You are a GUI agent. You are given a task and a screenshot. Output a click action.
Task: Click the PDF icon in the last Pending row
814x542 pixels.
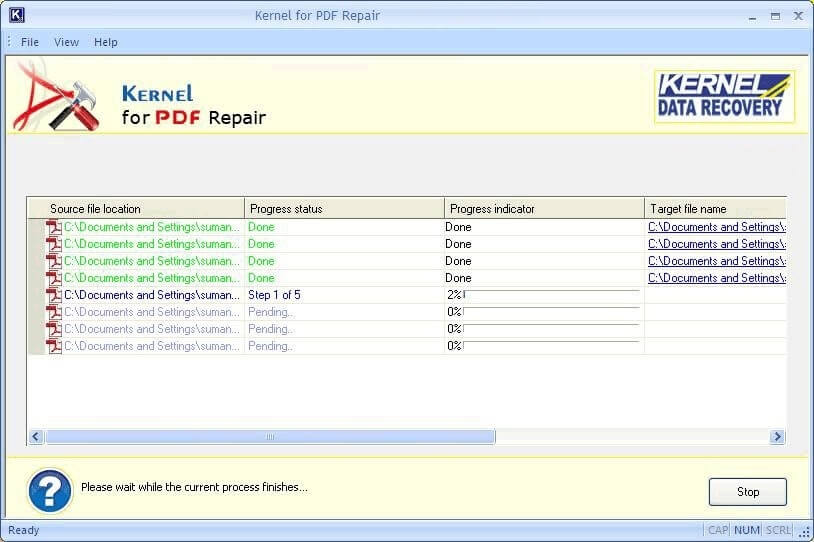[x=54, y=346]
